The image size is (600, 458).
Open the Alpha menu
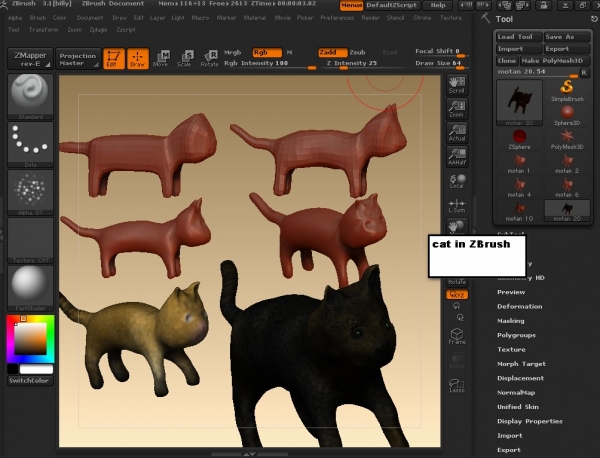[15, 18]
